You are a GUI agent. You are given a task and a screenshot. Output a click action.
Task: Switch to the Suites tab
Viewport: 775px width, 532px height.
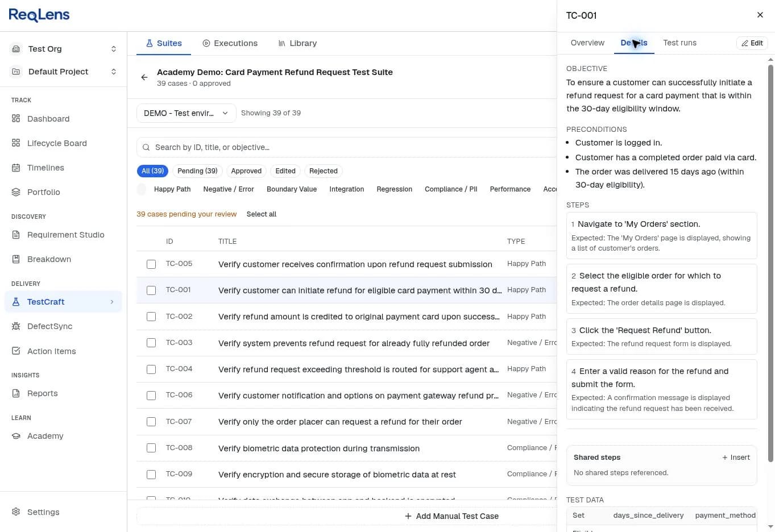164,43
